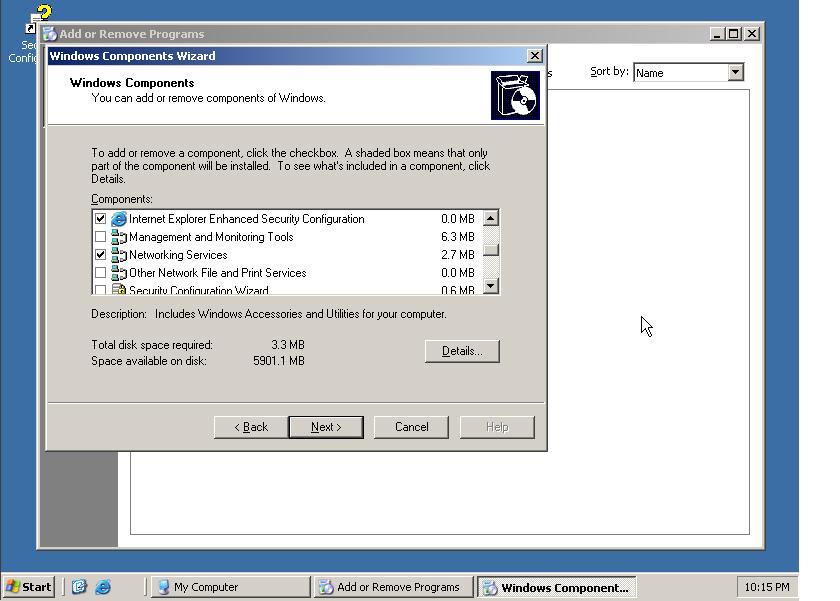The width and height of the screenshot is (840, 601).
Task: Cancel the Windows Components Wizard
Action: click(411, 427)
